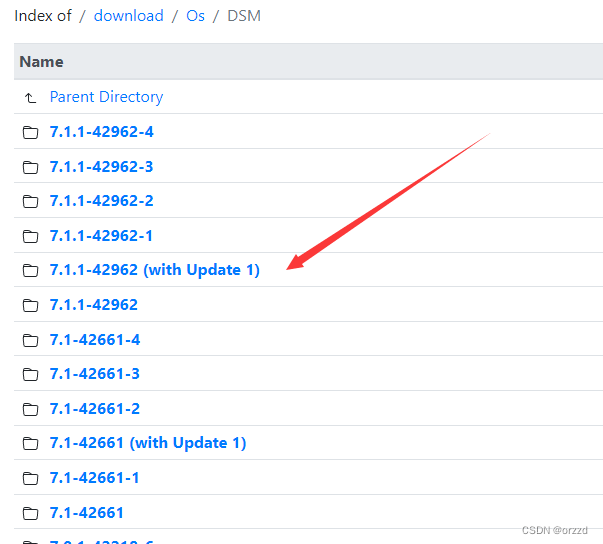Click folder icon next to 7.1.1-42962-3
Screen dimensions: 603x544
click(x=30, y=168)
